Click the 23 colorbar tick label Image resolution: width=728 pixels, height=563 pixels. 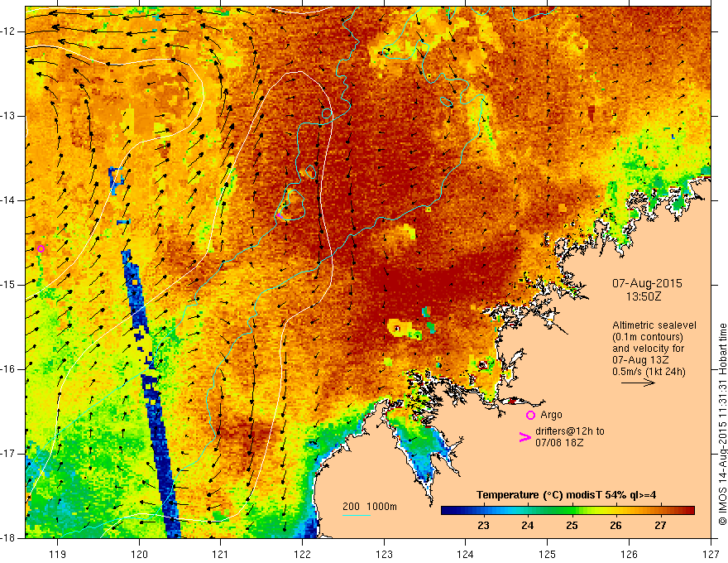(483, 526)
